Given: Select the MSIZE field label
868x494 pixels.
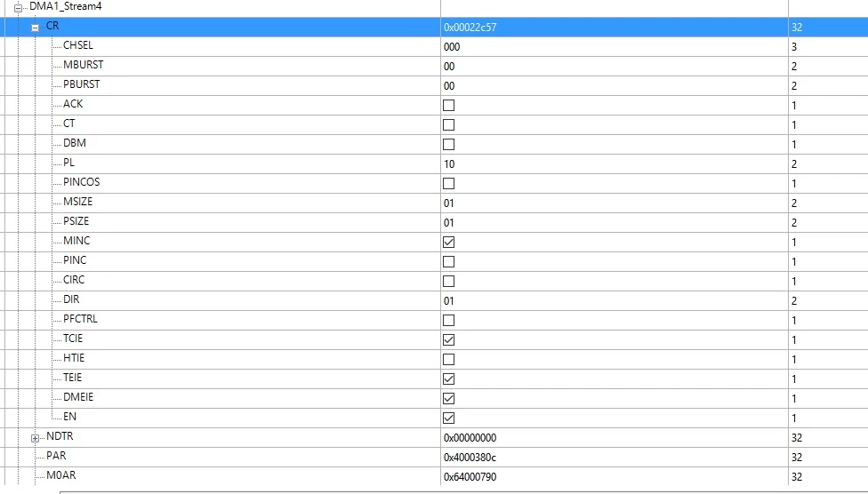Looking at the screenshot, I should click(77, 202).
